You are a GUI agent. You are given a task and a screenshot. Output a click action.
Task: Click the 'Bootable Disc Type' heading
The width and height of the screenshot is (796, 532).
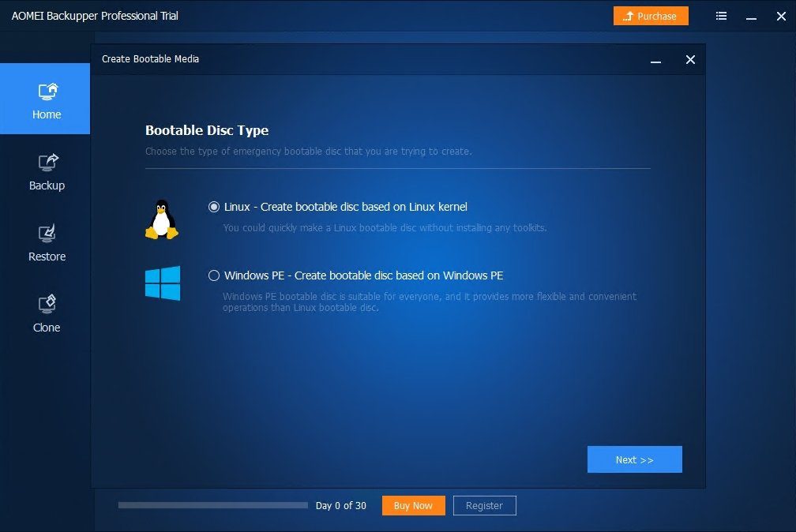(207, 130)
